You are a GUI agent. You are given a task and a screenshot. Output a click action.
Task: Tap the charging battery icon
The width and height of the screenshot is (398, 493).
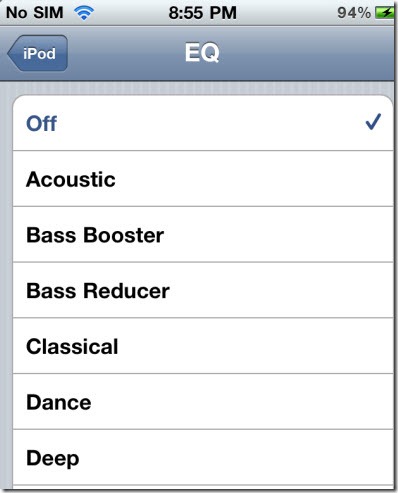point(384,13)
